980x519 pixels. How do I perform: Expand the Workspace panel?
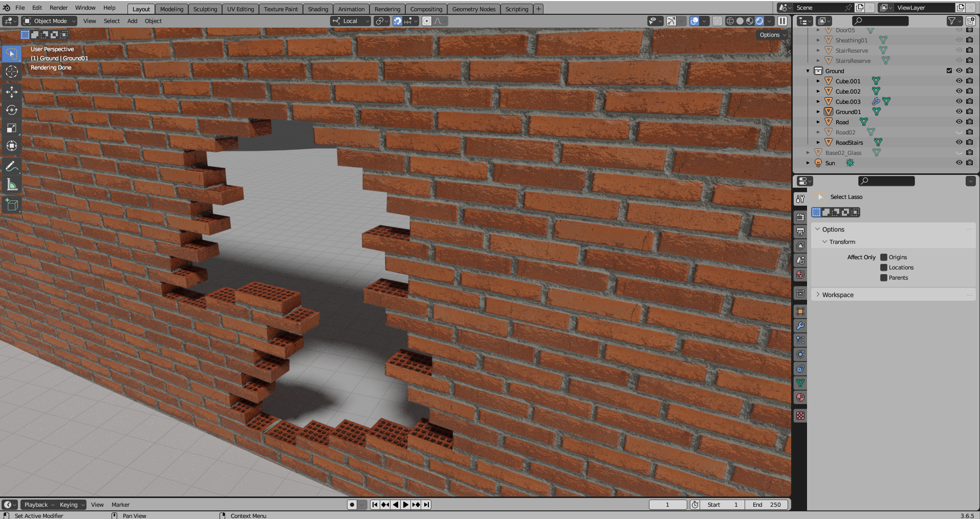tap(837, 295)
